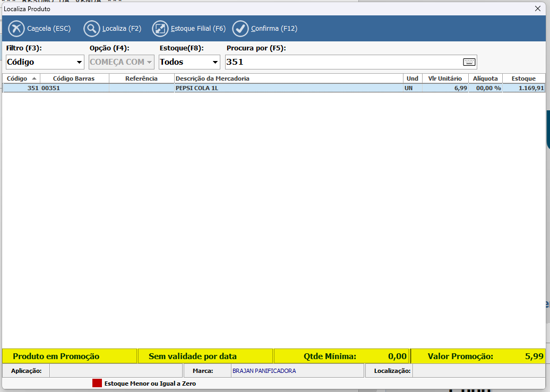Click the red Estoque Menor legend swatch
550x392 pixels.
click(97, 383)
